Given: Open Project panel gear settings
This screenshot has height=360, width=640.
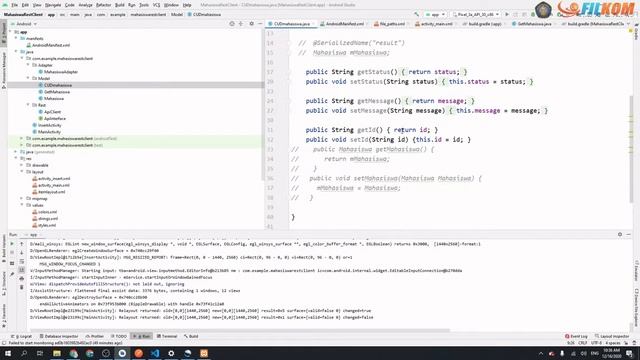Looking at the screenshot, I should pyautogui.click(x=251, y=24).
